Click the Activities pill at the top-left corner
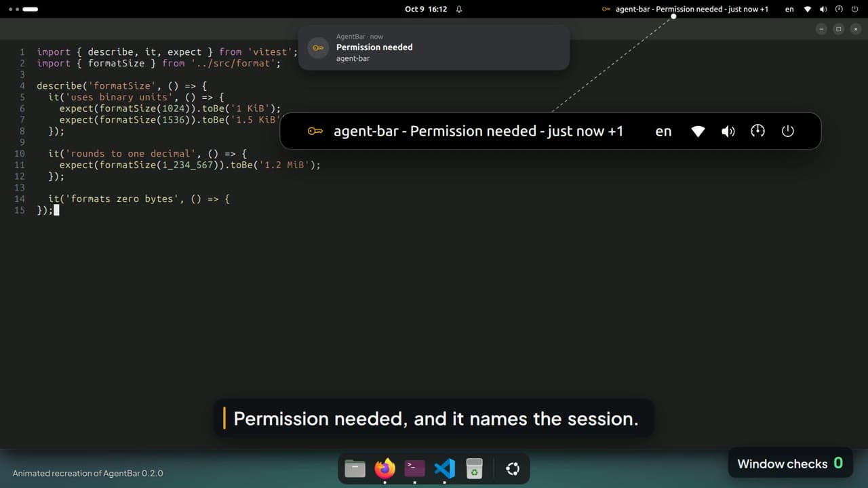 pyautogui.click(x=24, y=9)
